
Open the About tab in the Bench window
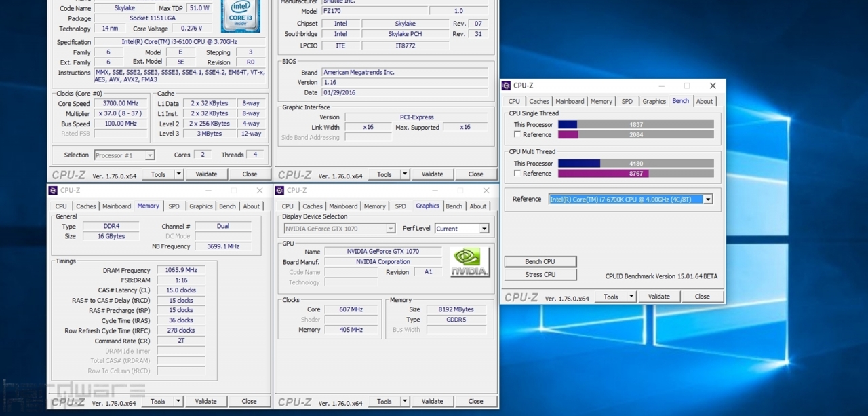pos(705,102)
